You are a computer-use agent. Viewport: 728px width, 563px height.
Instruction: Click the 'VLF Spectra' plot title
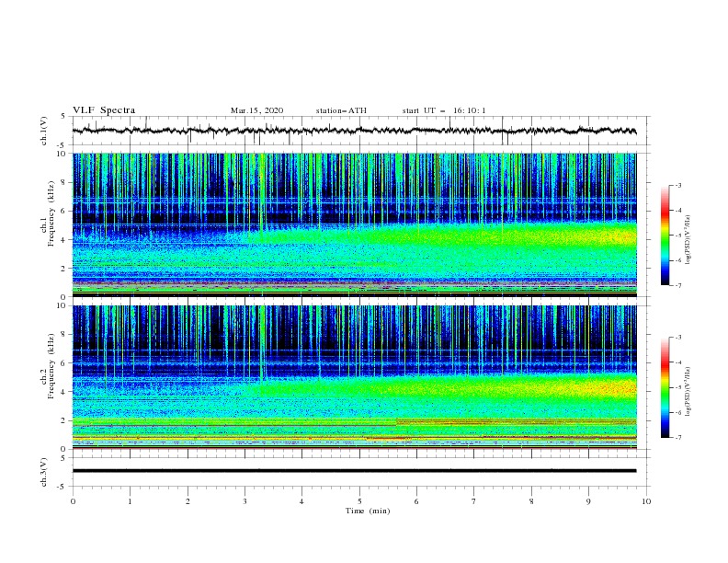(x=104, y=110)
